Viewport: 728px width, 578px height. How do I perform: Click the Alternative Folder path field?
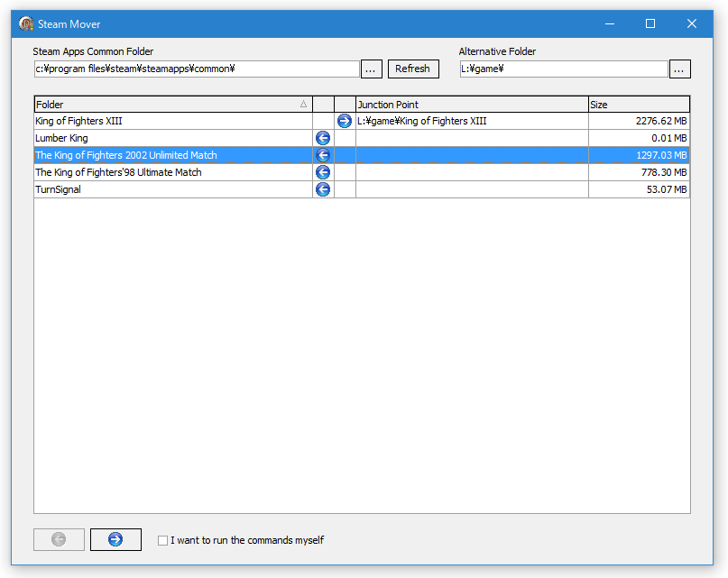pyautogui.click(x=564, y=69)
